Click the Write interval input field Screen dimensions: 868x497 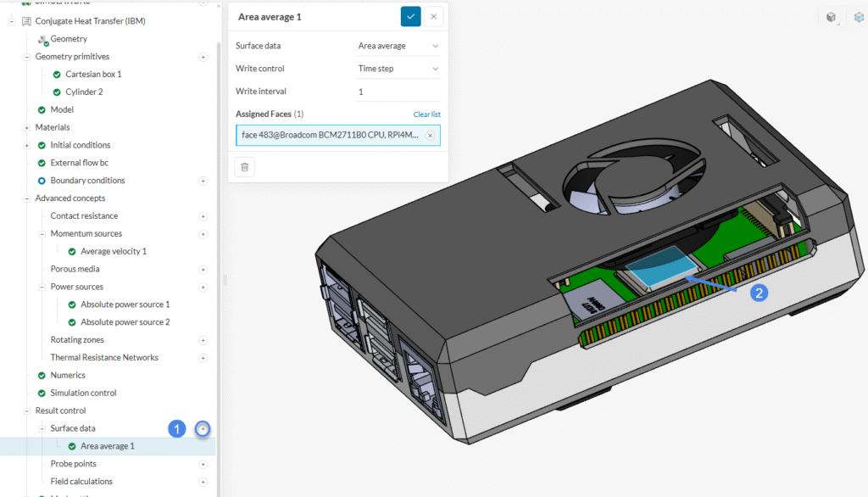tap(398, 92)
